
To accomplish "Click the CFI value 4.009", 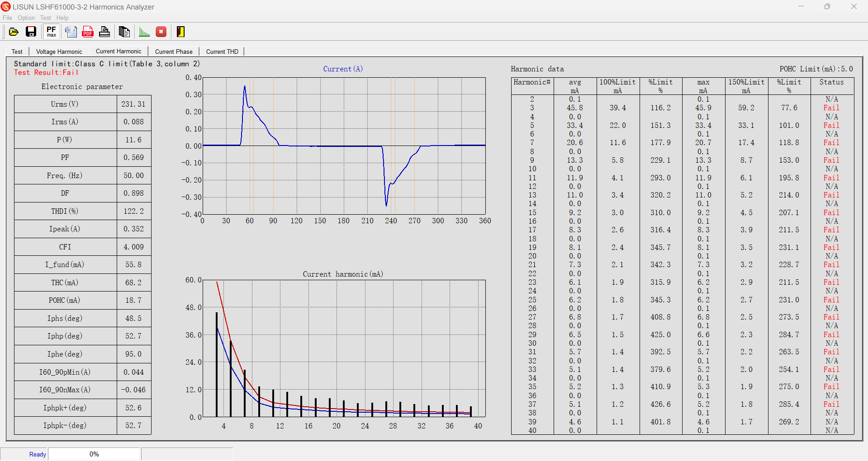I will (x=133, y=247).
